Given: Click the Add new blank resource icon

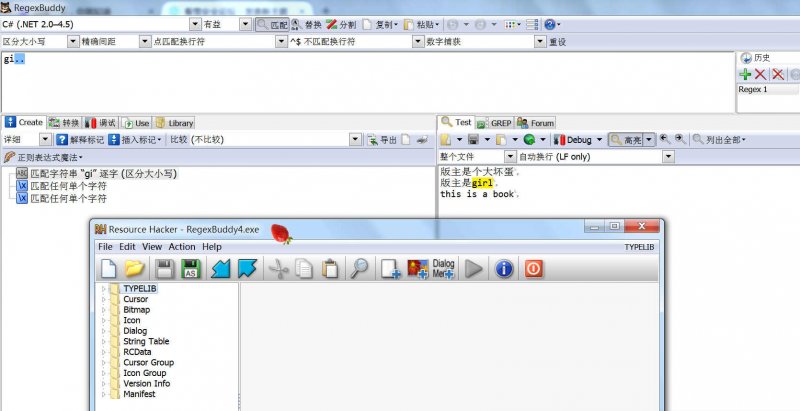Looking at the screenshot, I should click(x=391, y=269).
